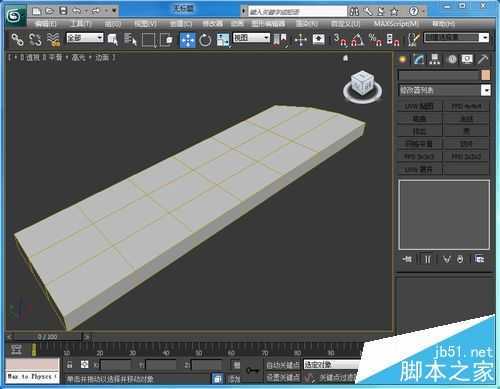500x389 pixels.
Task: Switch to the Utilities hammer panel
Action: (x=483, y=59)
